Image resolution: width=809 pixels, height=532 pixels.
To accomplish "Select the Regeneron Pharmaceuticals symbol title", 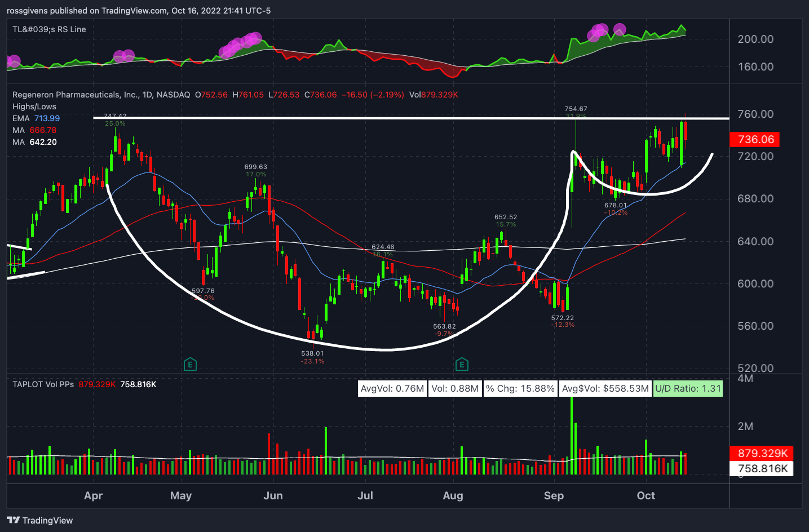I will click(101, 95).
